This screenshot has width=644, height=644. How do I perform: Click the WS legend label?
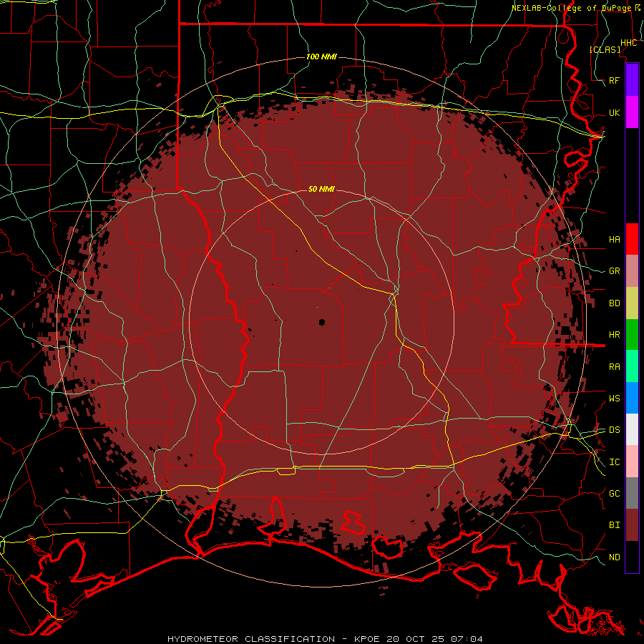615,399
